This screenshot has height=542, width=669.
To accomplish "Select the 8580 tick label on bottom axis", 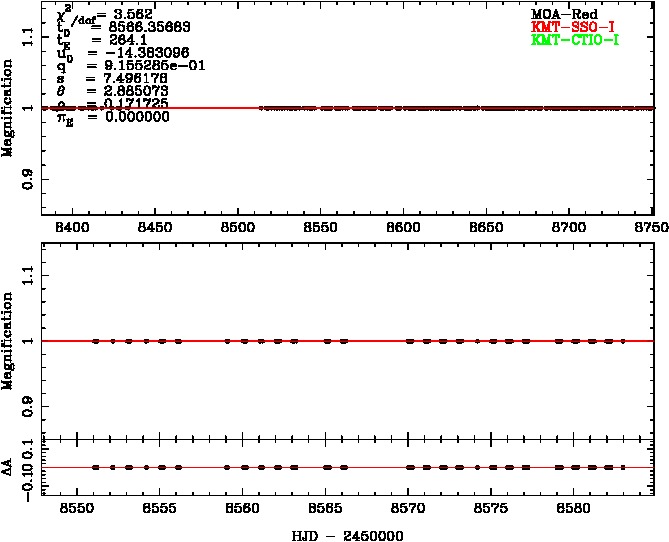I will coord(573,508).
